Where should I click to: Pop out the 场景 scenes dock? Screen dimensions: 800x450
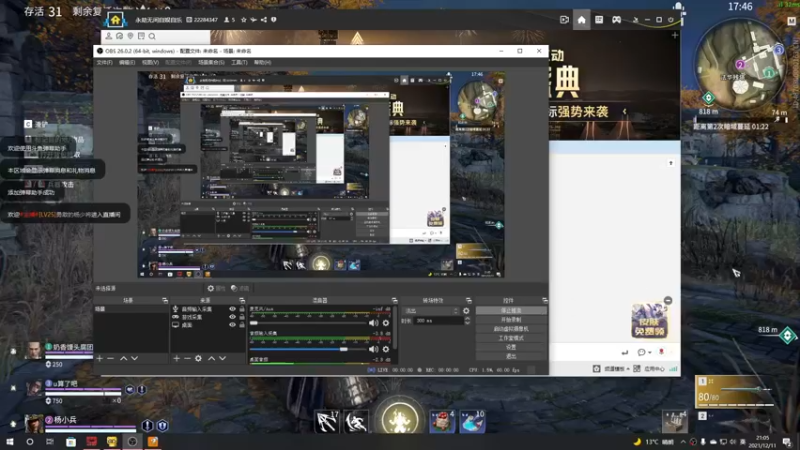165,301
